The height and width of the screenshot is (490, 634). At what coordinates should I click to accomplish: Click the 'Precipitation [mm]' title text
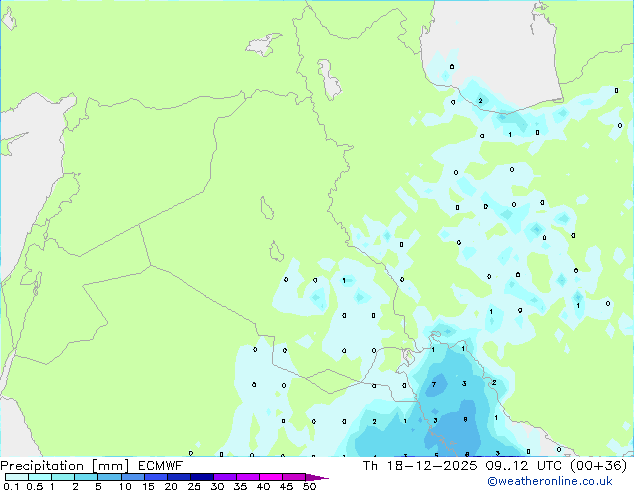(x=64, y=466)
